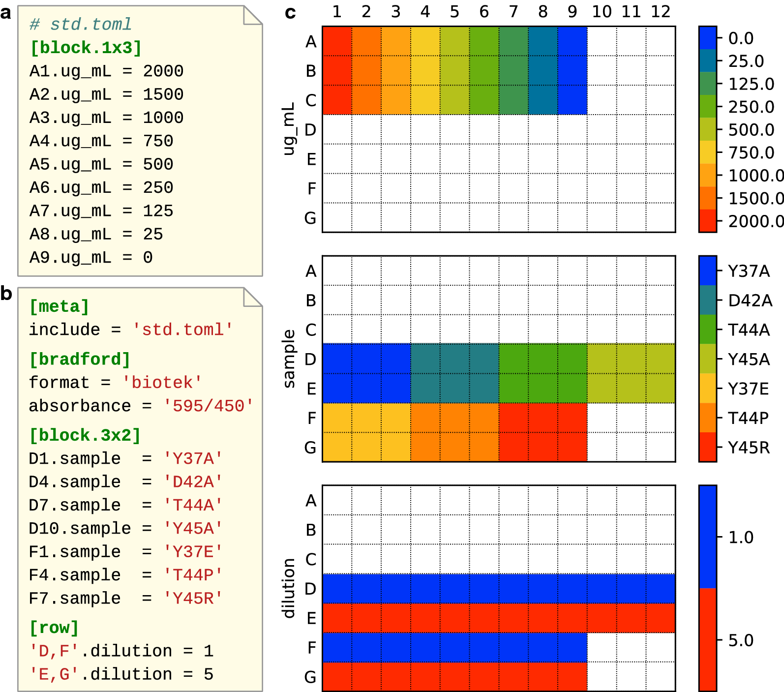Click the 2000.0 red segment of ug_mL colorbar
This screenshot has width=784, height=692.
point(708,220)
